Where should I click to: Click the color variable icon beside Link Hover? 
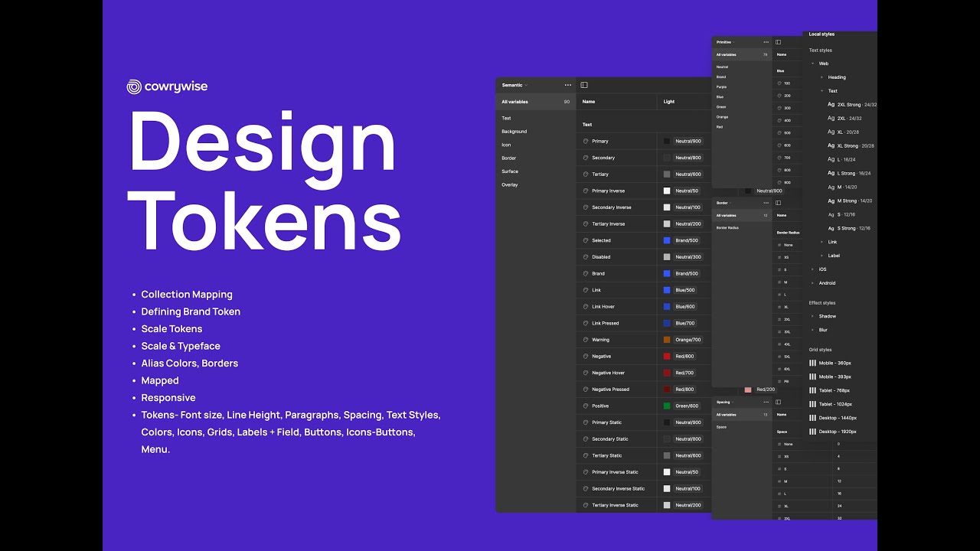(x=586, y=307)
